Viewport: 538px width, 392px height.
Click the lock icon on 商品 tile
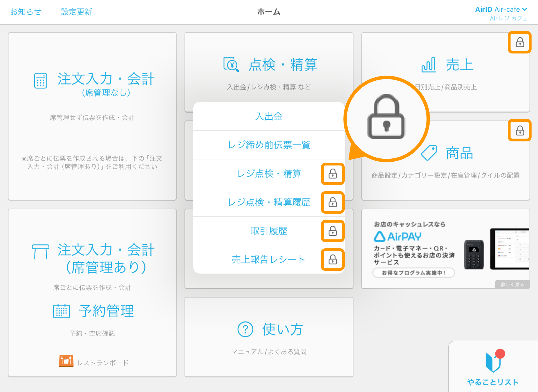(x=520, y=130)
